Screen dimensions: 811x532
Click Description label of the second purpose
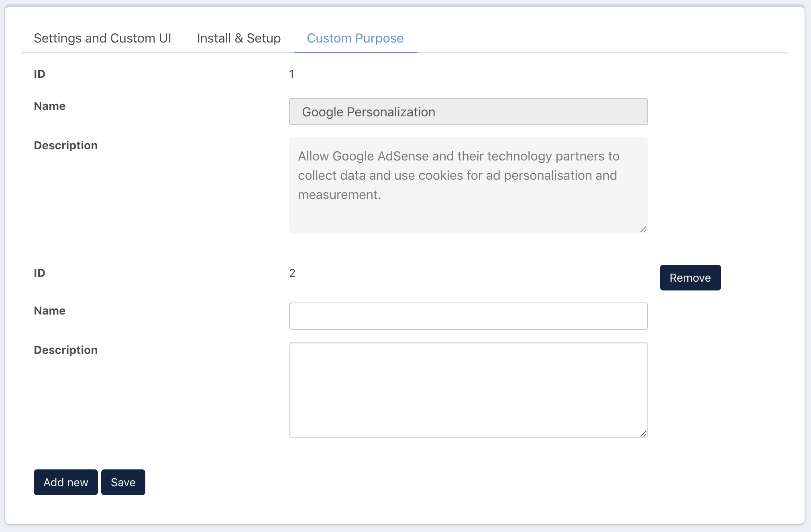click(65, 350)
